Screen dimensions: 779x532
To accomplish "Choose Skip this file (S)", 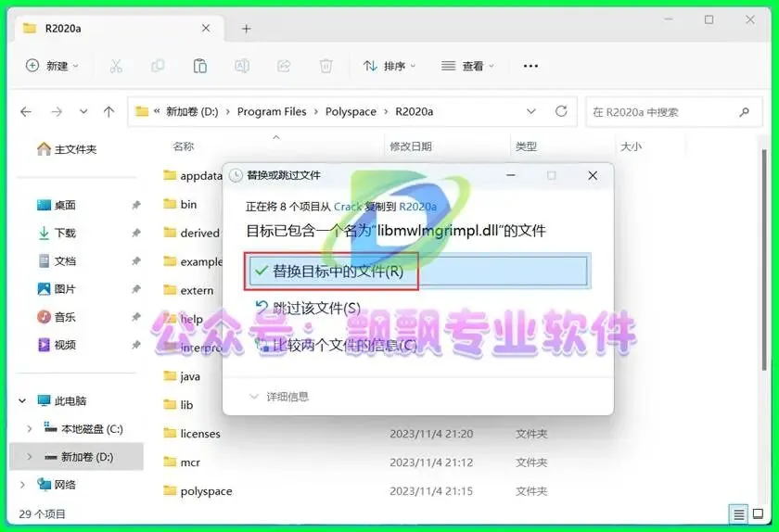I will [308, 308].
